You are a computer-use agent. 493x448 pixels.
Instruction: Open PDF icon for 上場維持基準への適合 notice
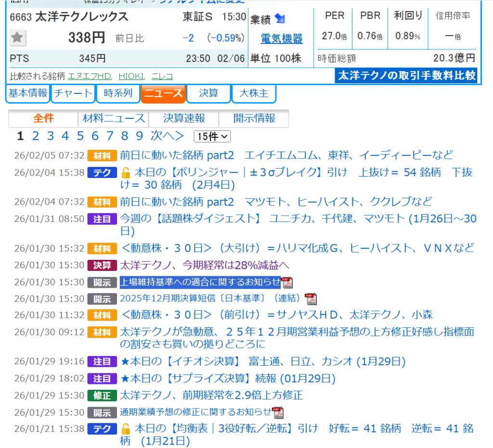point(287,282)
